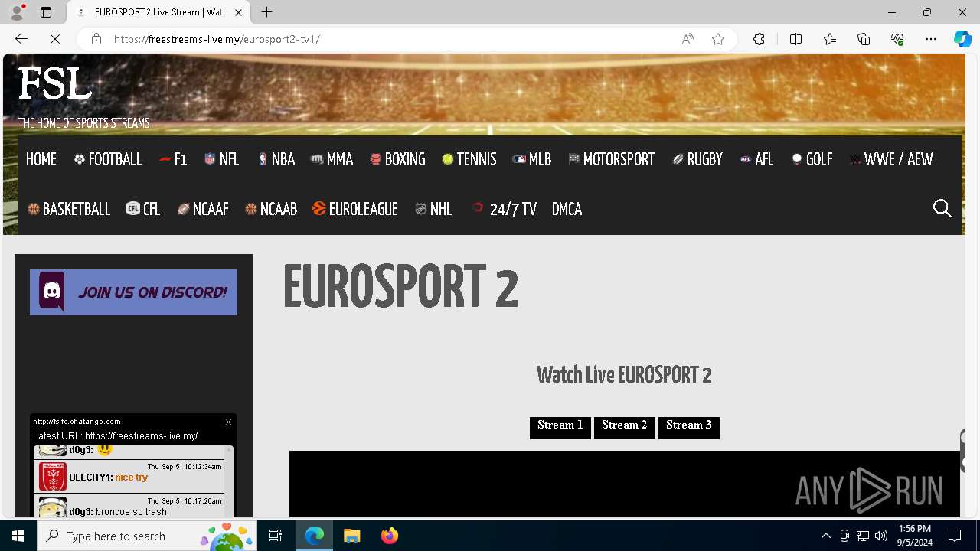Viewport: 980px width, 551px height.
Task: Click the black video player area
Action: click(624, 484)
